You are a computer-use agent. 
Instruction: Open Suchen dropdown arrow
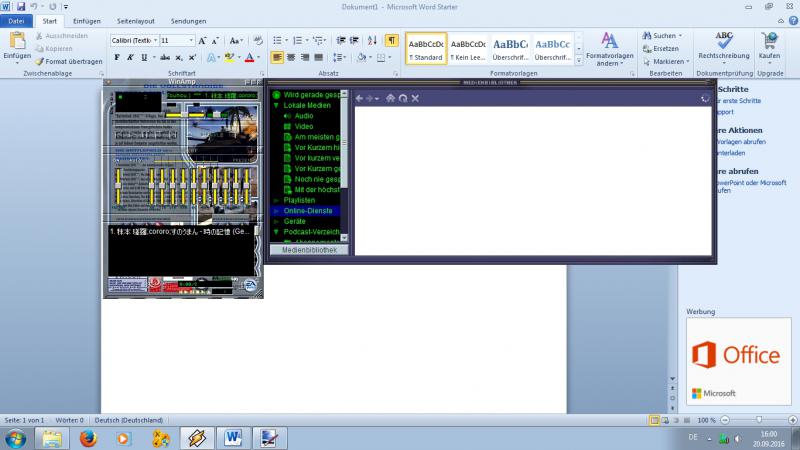point(680,36)
